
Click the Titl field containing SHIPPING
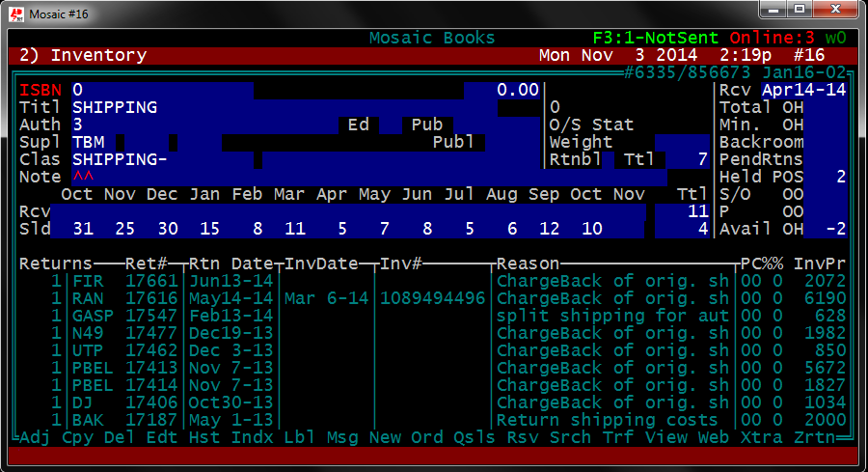point(114,107)
